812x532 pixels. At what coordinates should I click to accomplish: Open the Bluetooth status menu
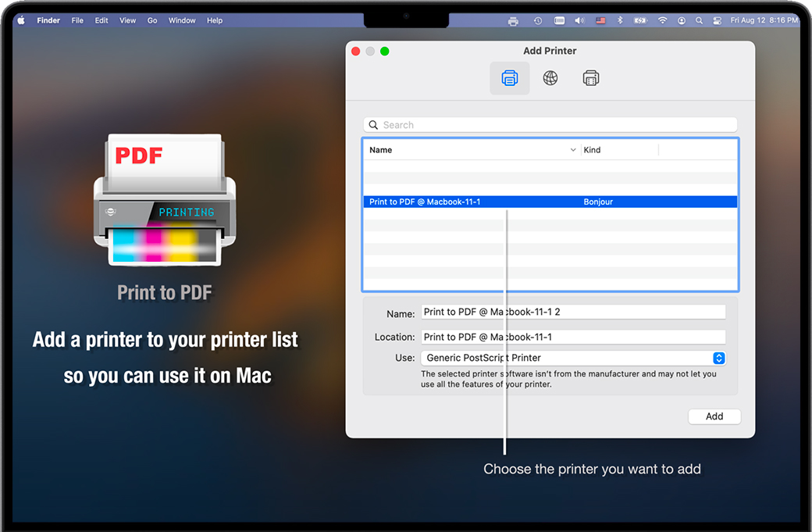click(x=620, y=20)
